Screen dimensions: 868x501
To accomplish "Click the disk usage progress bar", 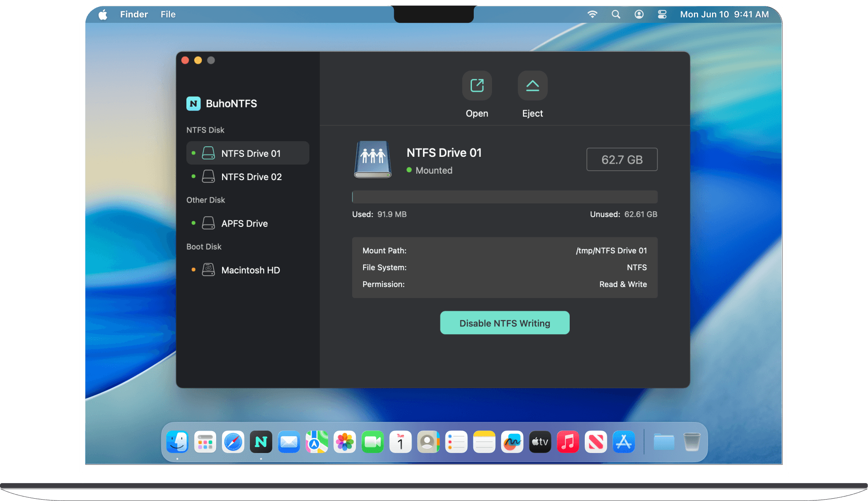I will pyautogui.click(x=504, y=197).
